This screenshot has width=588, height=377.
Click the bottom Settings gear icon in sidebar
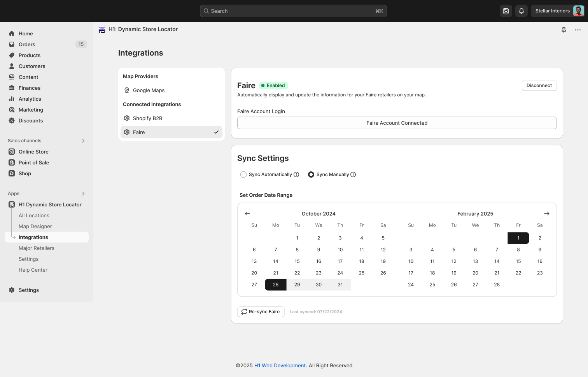point(12,290)
